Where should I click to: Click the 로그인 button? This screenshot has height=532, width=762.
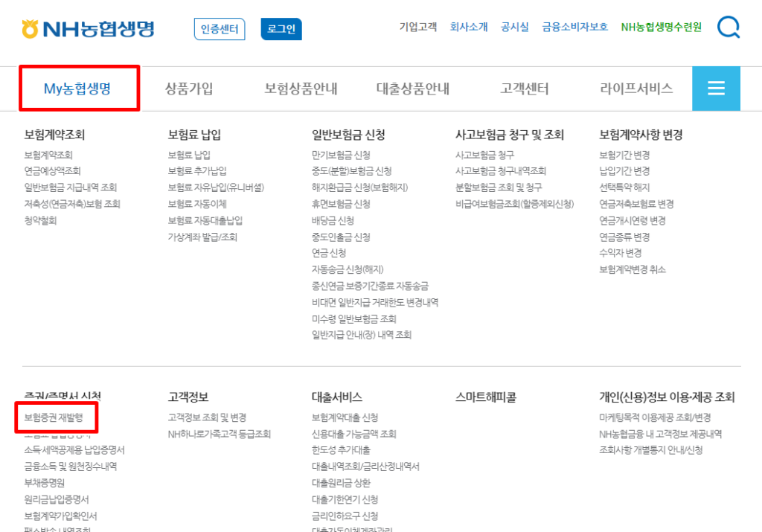pyautogui.click(x=281, y=29)
